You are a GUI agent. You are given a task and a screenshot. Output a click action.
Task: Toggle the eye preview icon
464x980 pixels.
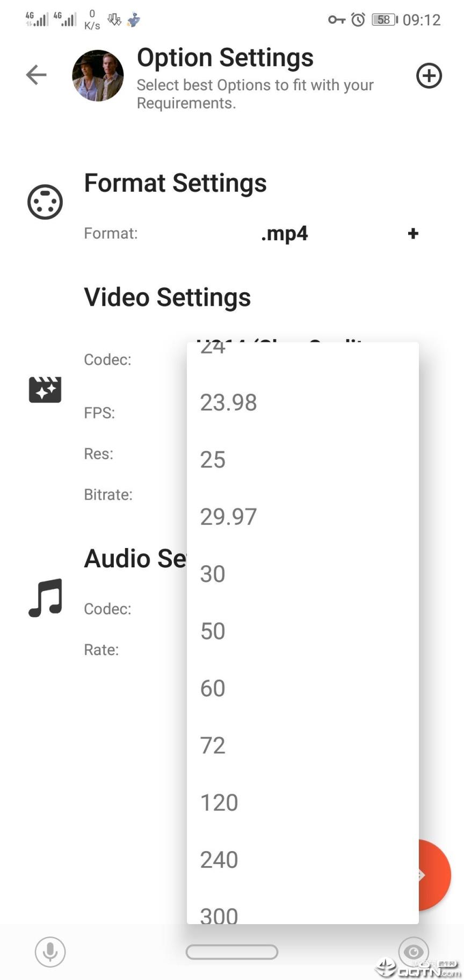coord(413,952)
